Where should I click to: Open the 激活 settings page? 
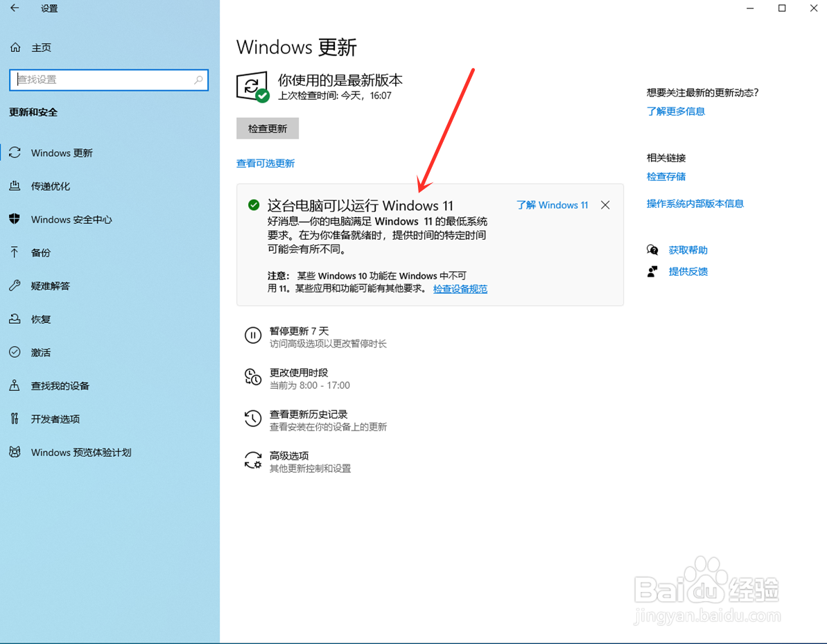[x=40, y=352]
